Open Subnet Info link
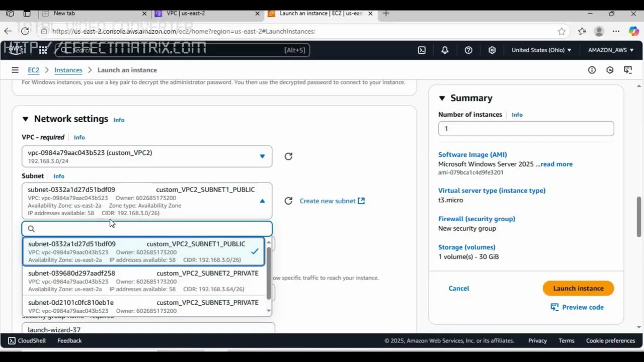The width and height of the screenshot is (644, 362). click(59, 176)
